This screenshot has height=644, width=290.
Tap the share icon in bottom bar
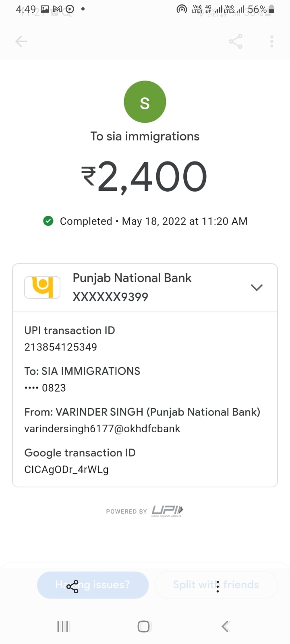pyautogui.click(x=72, y=586)
